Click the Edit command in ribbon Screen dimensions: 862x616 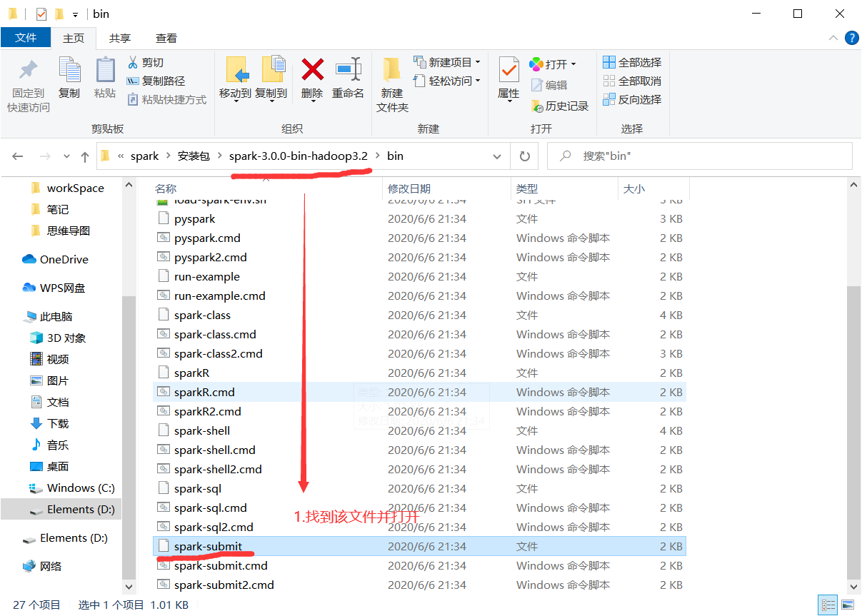tap(548, 85)
